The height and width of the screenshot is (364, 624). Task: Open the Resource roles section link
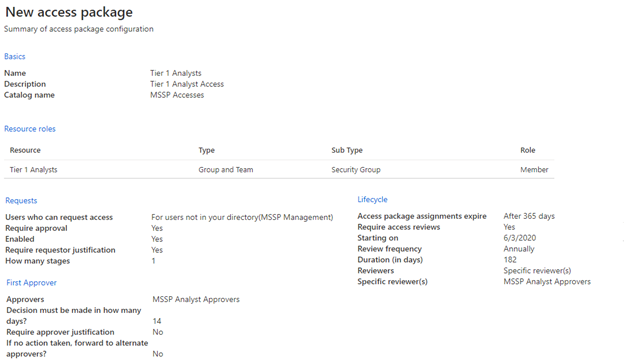[30, 129]
